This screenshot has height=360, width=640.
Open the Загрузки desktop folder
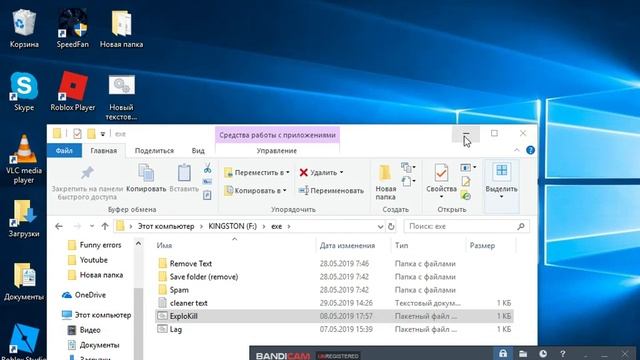click(x=24, y=218)
